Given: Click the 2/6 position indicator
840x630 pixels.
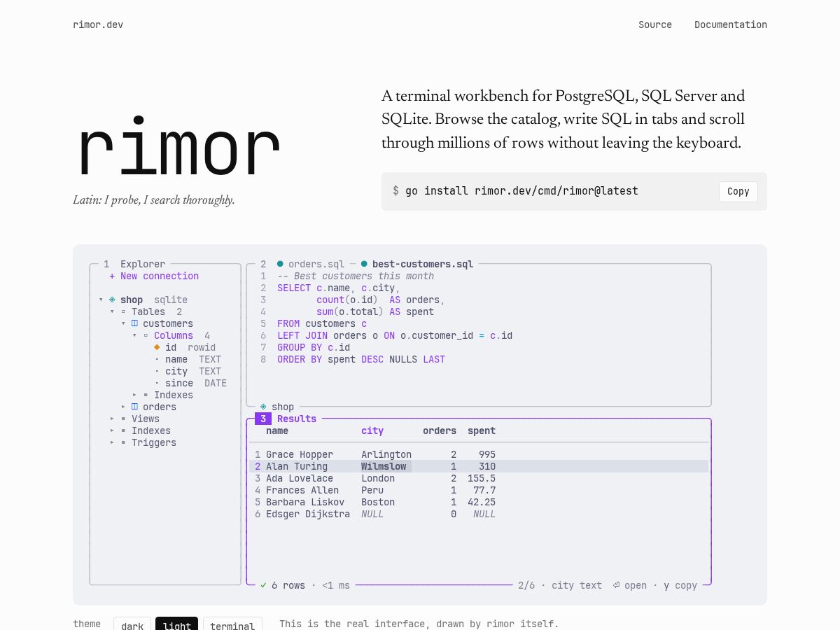Looking at the screenshot, I should click(x=526, y=585).
